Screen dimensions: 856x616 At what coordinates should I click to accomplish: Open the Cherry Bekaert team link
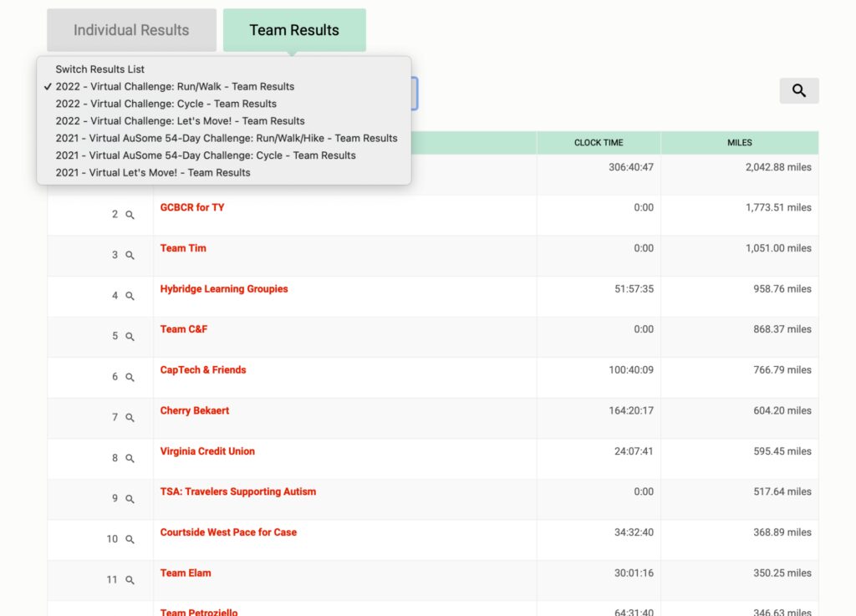pos(194,411)
